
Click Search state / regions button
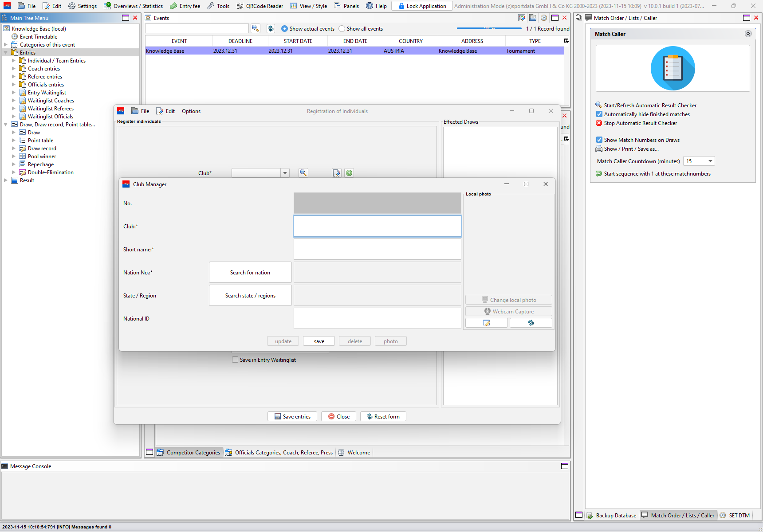pyautogui.click(x=250, y=296)
